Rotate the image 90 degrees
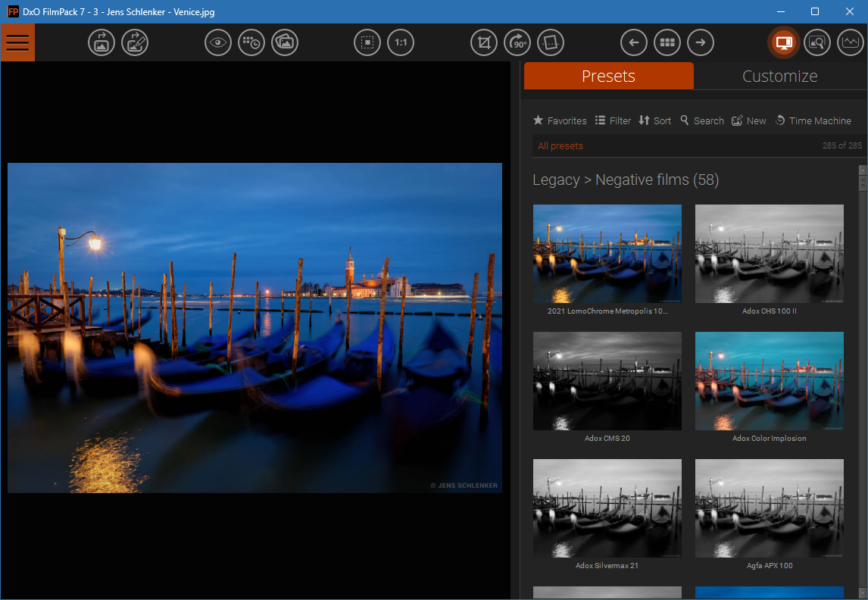Image resolution: width=868 pixels, height=600 pixels. tap(517, 42)
